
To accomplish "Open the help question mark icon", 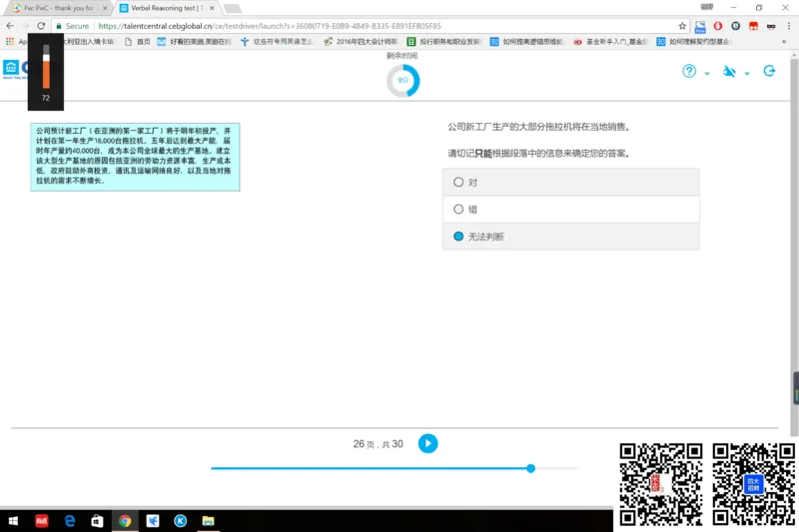I will [x=689, y=71].
